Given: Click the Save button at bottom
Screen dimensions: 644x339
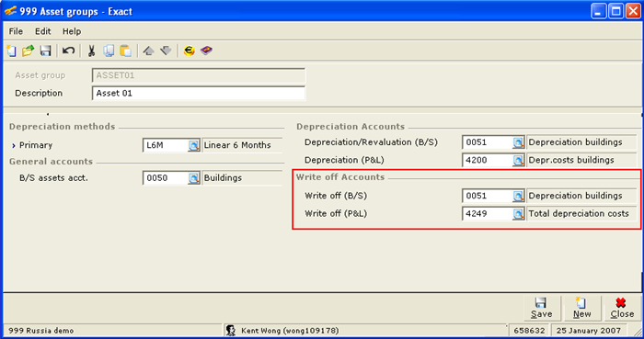Looking at the screenshot, I should (x=541, y=309).
